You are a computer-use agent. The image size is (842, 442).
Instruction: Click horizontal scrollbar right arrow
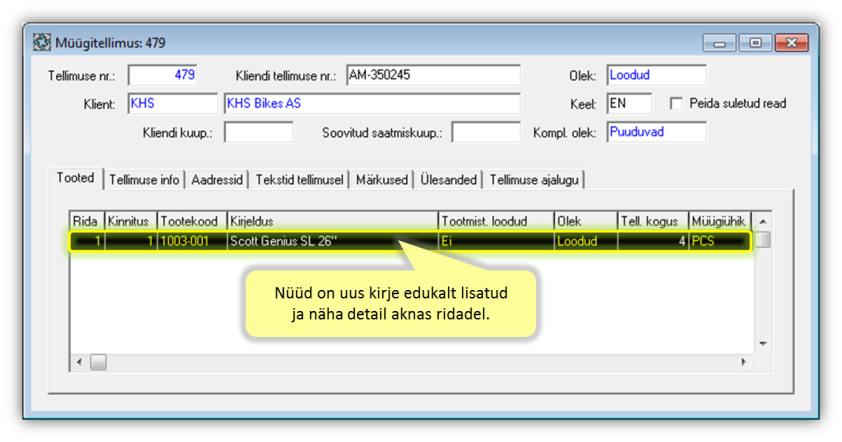744,362
